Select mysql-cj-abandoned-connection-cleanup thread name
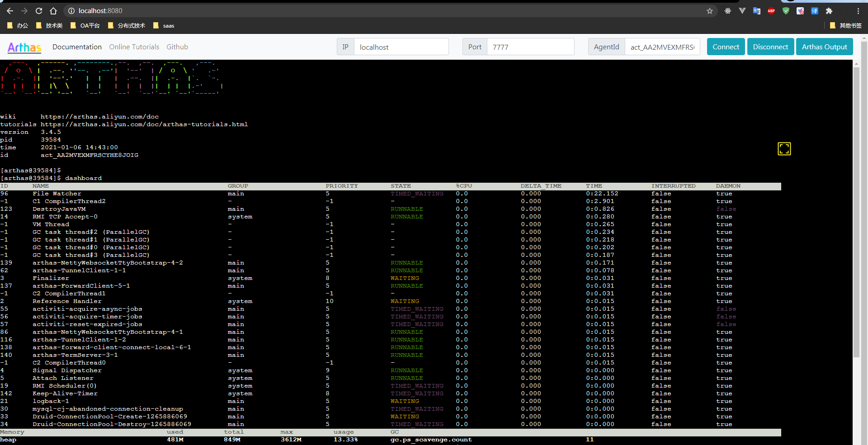Viewport: 868px width, 445px height. pyautogui.click(x=108, y=409)
